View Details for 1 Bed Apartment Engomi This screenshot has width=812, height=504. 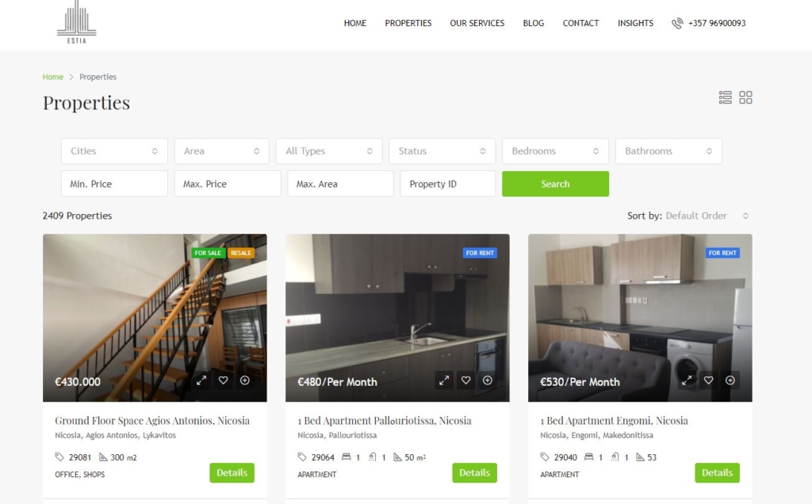[x=717, y=472]
